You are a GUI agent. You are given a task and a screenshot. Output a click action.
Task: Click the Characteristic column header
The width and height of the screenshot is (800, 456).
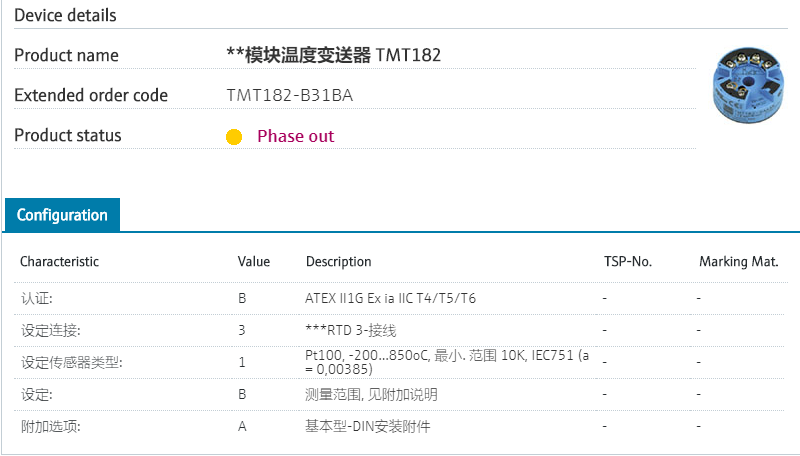(x=60, y=262)
